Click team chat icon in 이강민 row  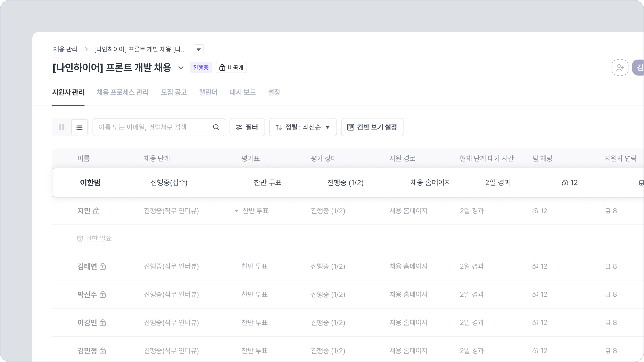tap(535, 322)
